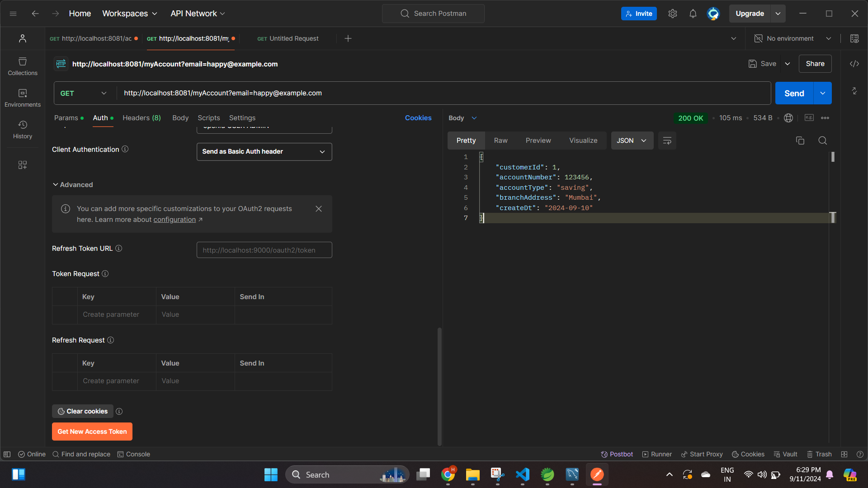Click the request URL input field
The image size is (868, 488).
(443, 93)
